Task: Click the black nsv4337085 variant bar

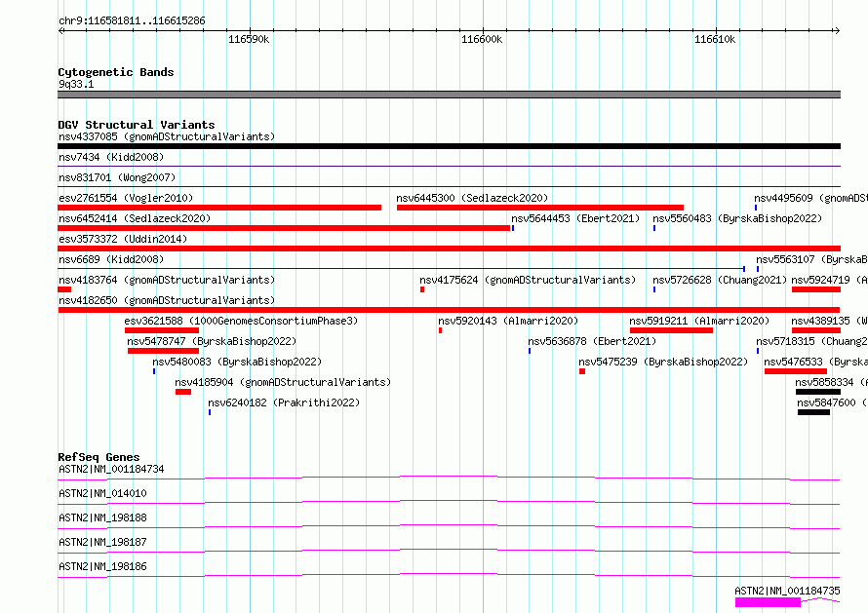Action: tap(449, 146)
